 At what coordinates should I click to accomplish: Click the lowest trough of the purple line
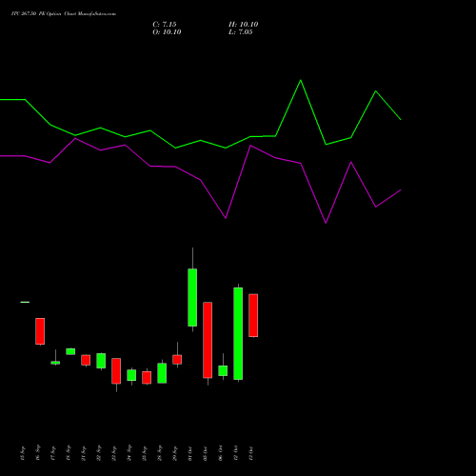click(x=326, y=223)
